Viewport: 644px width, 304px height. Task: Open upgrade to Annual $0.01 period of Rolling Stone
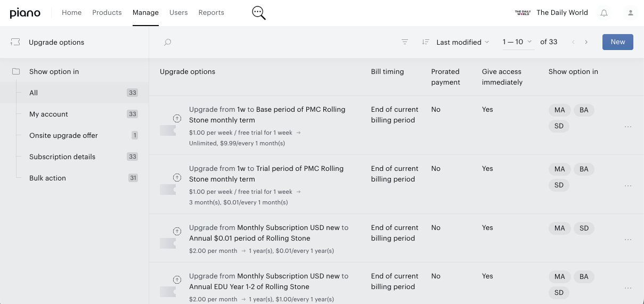point(268,233)
